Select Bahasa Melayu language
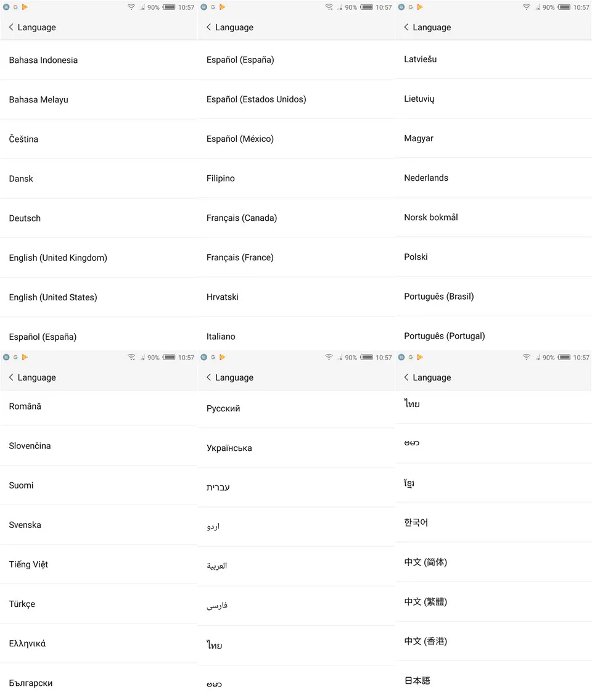The width and height of the screenshot is (592, 700). coord(99,99)
